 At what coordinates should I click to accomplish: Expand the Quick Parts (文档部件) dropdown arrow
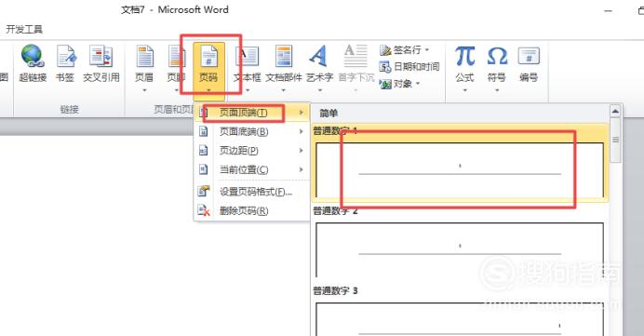[x=284, y=90]
